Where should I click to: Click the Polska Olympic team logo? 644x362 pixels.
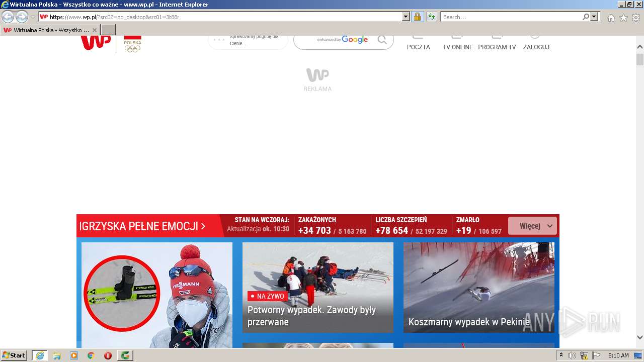point(132,44)
